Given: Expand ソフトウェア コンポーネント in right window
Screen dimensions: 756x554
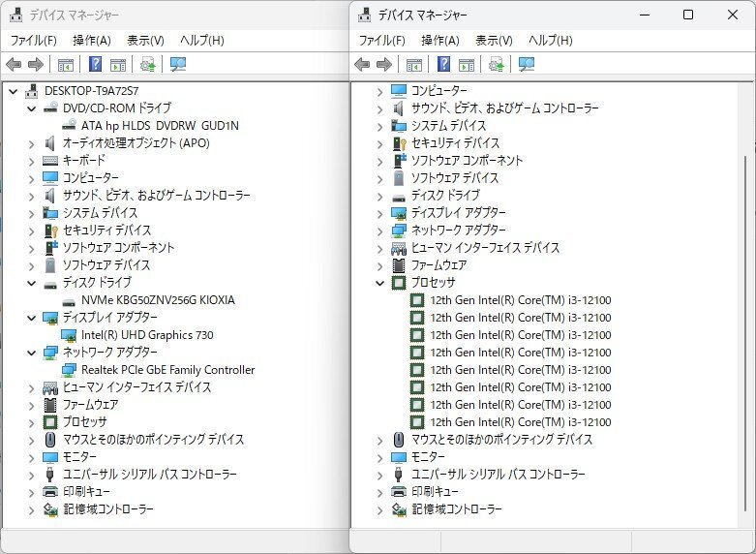Looking at the screenshot, I should click(379, 162).
